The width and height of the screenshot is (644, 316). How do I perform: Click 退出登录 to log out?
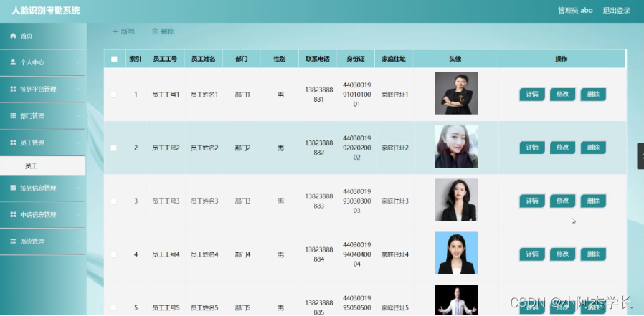coord(616,11)
